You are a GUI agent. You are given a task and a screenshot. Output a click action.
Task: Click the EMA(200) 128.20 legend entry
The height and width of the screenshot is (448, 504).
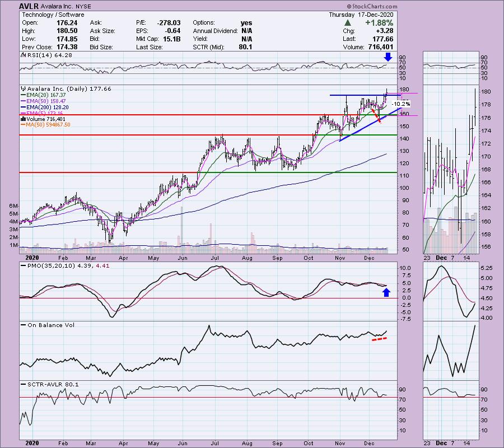click(45, 108)
